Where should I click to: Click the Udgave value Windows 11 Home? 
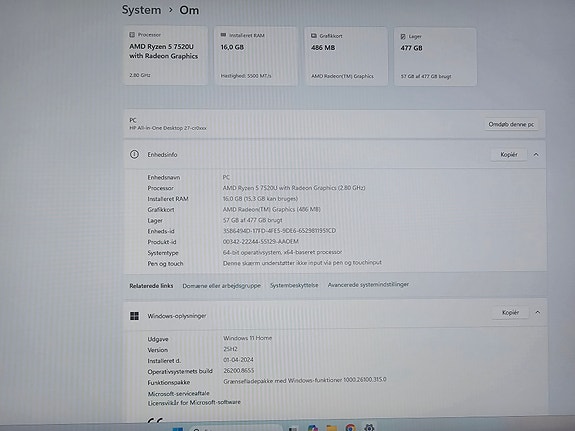tap(248, 338)
